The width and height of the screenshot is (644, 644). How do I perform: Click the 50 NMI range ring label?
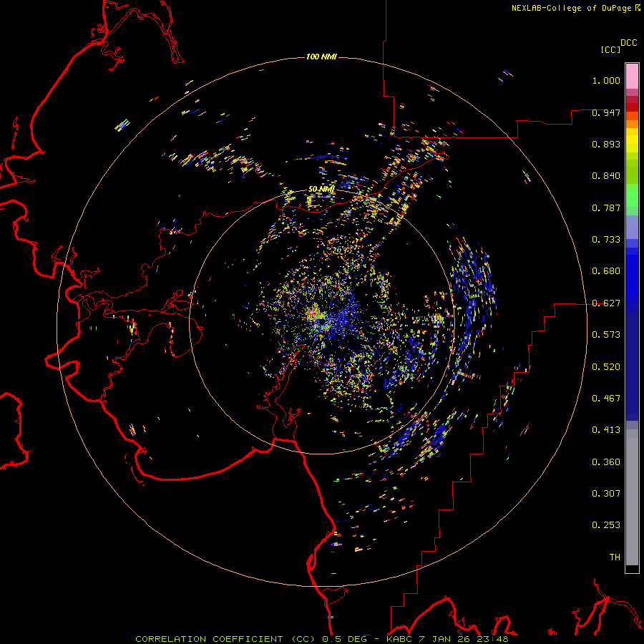[x=321, y=189]
